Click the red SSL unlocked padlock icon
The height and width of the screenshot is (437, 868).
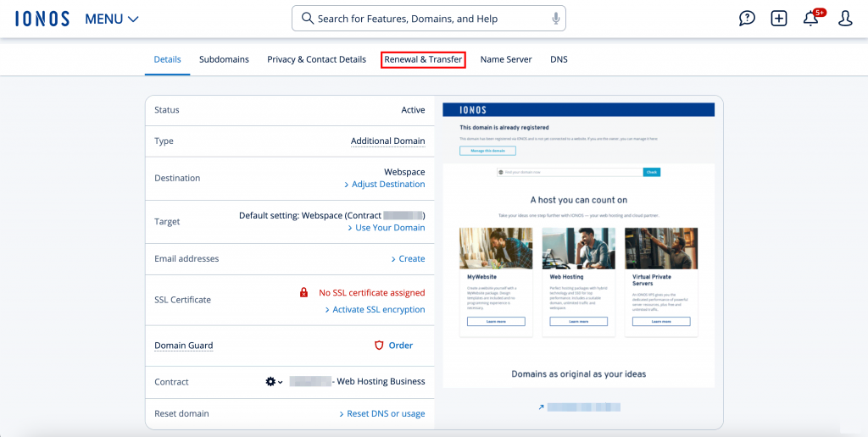pyautogui.click(x=304, y=293)
